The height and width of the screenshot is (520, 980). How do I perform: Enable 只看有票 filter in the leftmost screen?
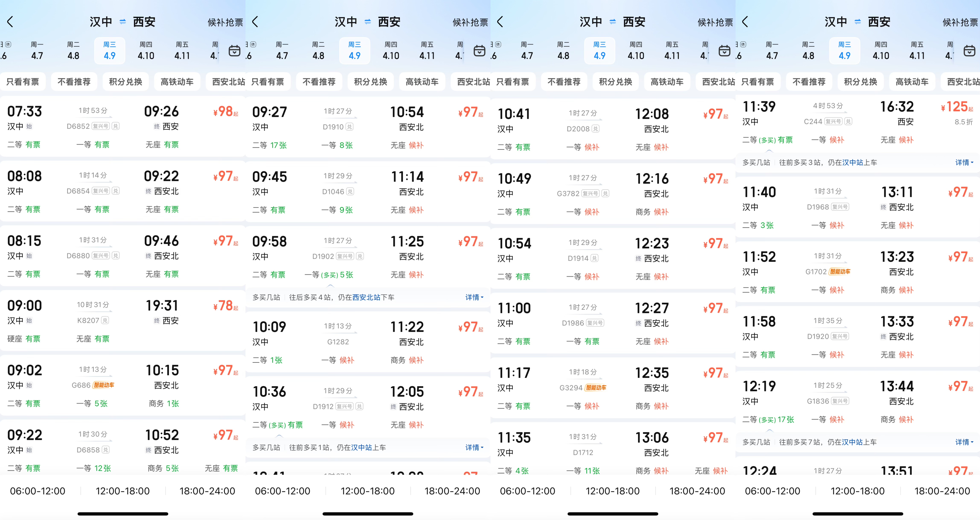pyautogui.click(x=23, y=82)
